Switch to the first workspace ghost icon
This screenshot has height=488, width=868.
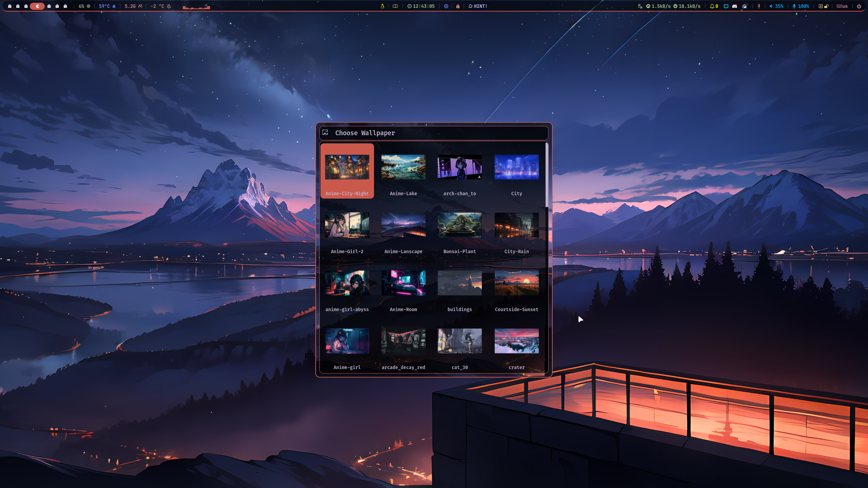[10, 6]
